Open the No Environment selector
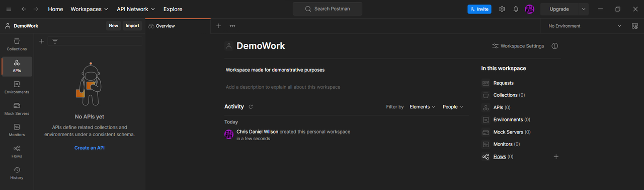The width and height of the screenshot is (644, 190). click(x=585, y=26)
